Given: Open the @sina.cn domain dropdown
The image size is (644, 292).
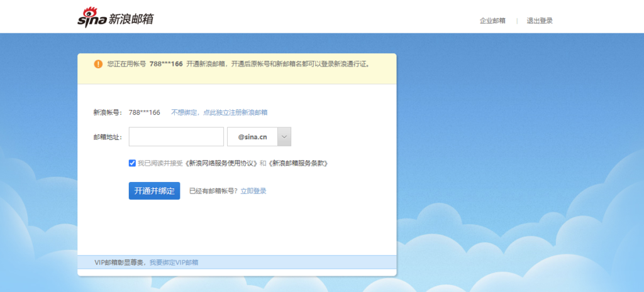Looking at the screenshot, I should 259,136.
